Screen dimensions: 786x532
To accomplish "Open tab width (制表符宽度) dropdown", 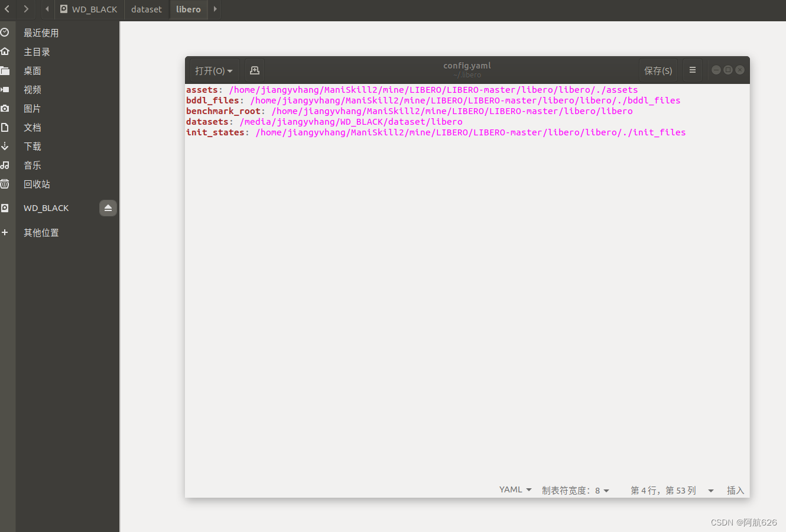I will tap(576, 490).
